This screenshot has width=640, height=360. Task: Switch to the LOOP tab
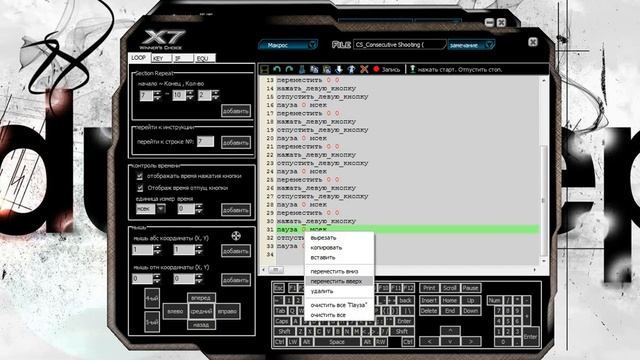pyautogui.click(x=139, y=58)
